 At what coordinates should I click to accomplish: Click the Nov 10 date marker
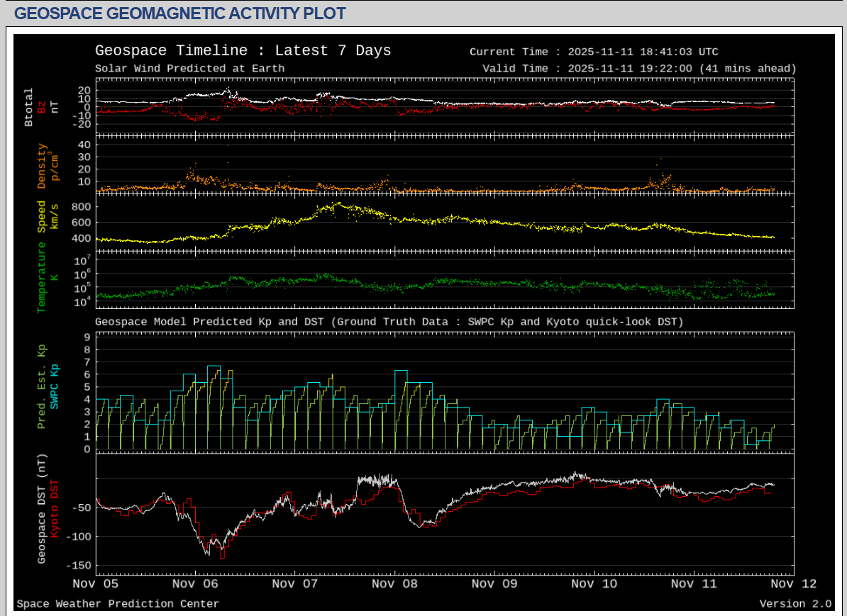[594, 584]
